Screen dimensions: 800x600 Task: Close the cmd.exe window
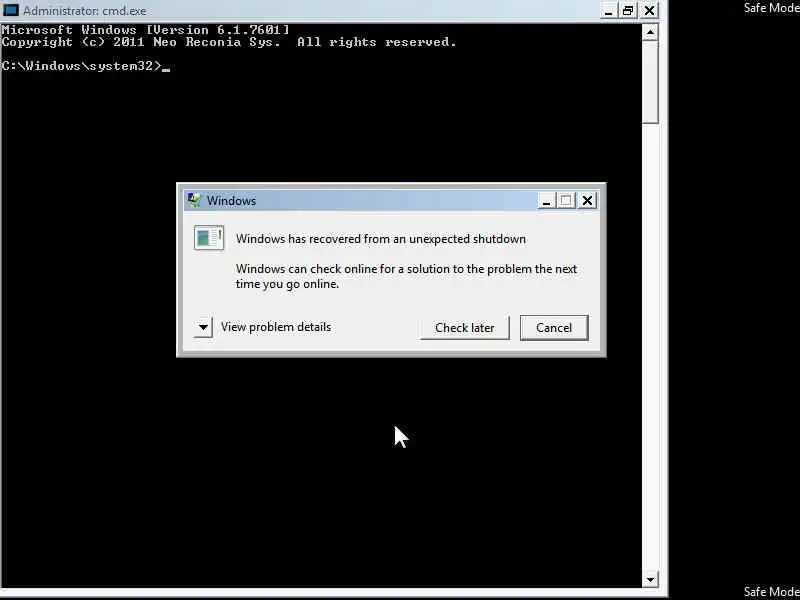coord(649,10)
